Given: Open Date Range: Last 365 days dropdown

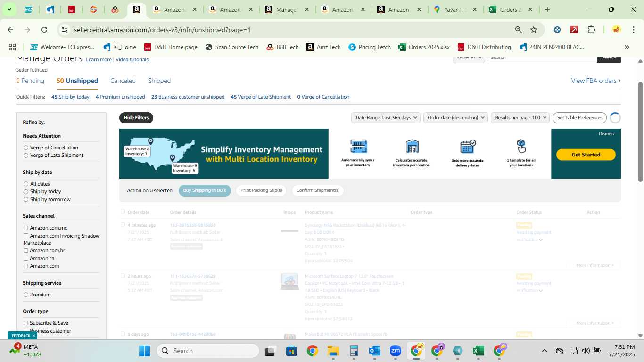Looking at the screenshot, I should click(386, 117).
